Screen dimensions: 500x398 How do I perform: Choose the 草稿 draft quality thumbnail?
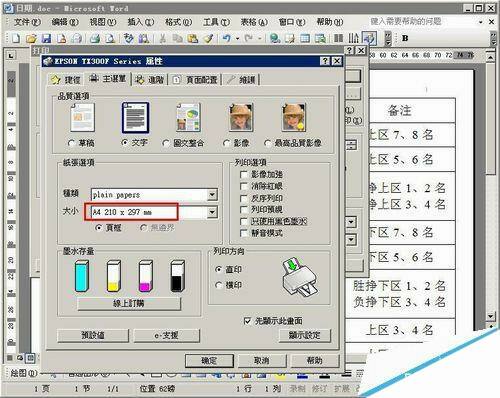(82, 117)
